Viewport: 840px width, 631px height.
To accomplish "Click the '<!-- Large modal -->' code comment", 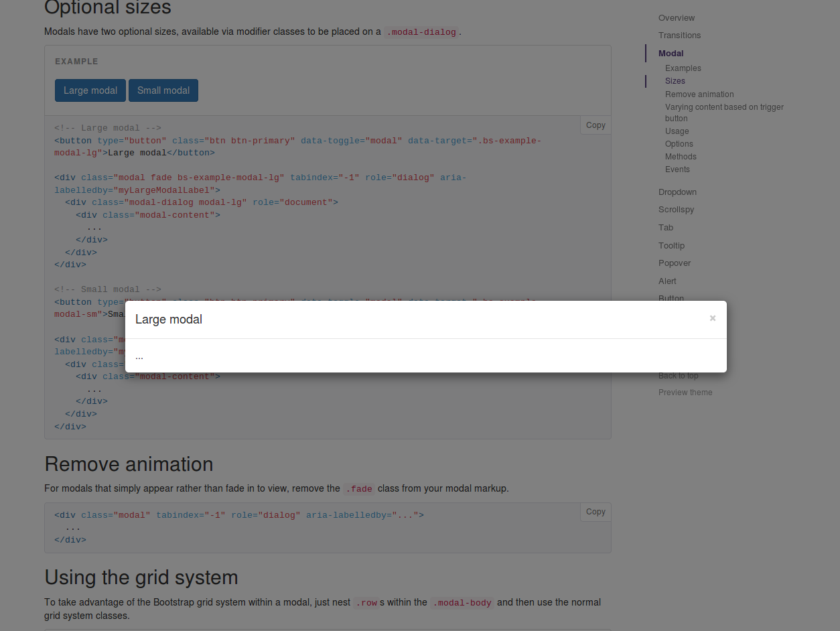I will click(108, 128).
